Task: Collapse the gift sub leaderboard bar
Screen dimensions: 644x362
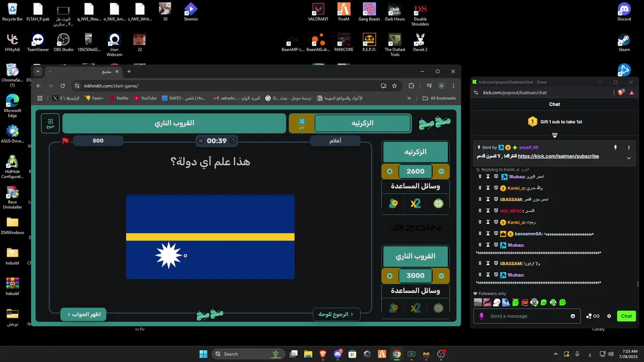Action: point(554,135)
